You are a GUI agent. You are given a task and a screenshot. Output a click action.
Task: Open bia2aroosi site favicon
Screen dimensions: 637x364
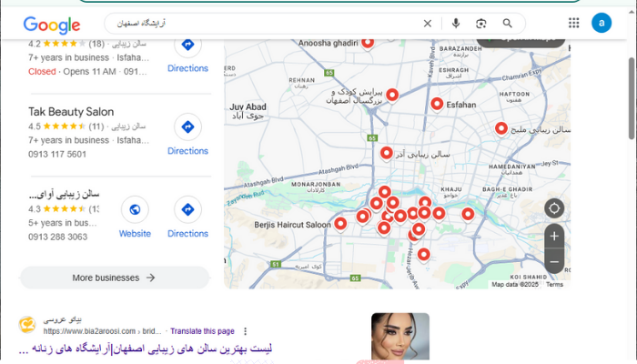27,325
